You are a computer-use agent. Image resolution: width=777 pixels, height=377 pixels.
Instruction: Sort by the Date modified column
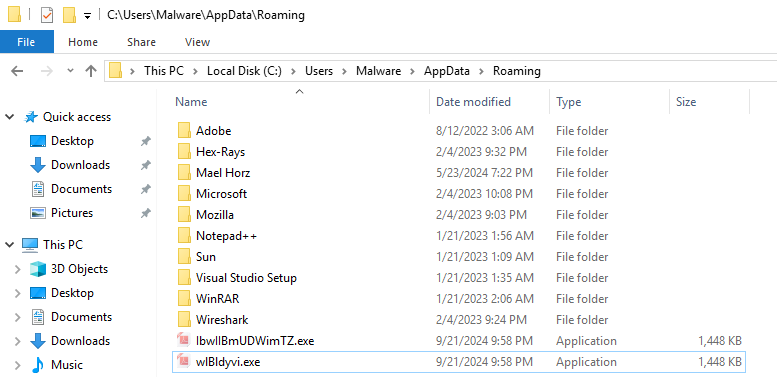pyautogui.click(x=473, y=102)
